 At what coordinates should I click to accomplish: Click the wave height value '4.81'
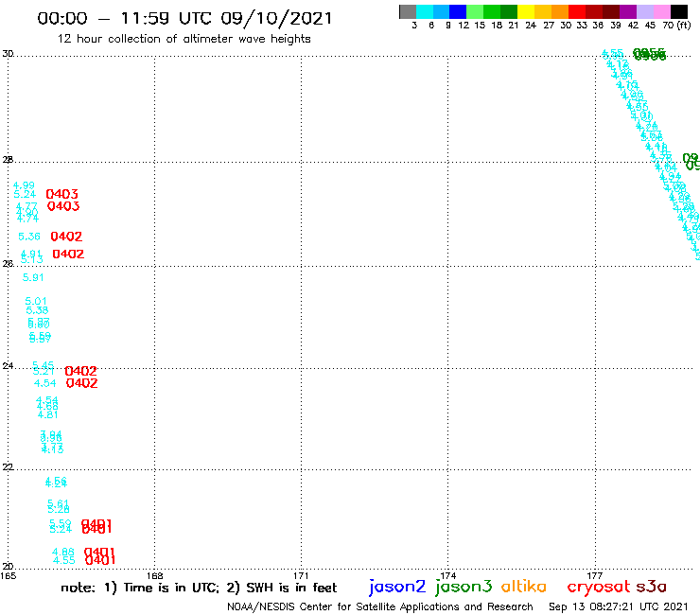pos(47,414)
